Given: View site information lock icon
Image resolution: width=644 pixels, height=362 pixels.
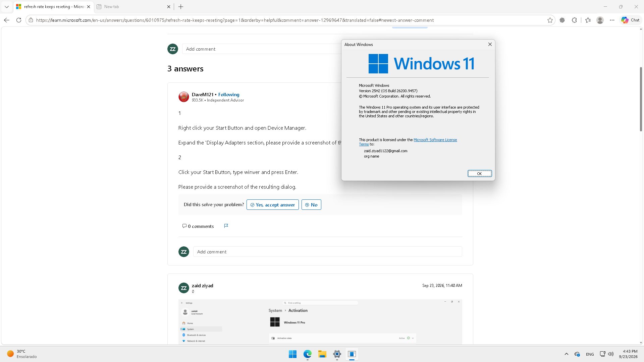Looking at the screenshot, I should click(x=31, y=20).
